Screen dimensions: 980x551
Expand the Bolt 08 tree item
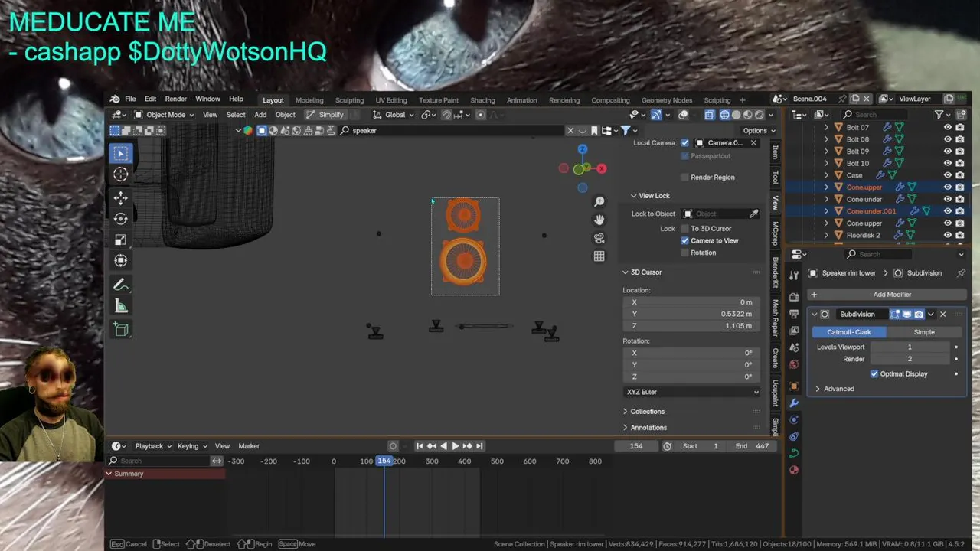pyautogui.click(x=826, y=140)
